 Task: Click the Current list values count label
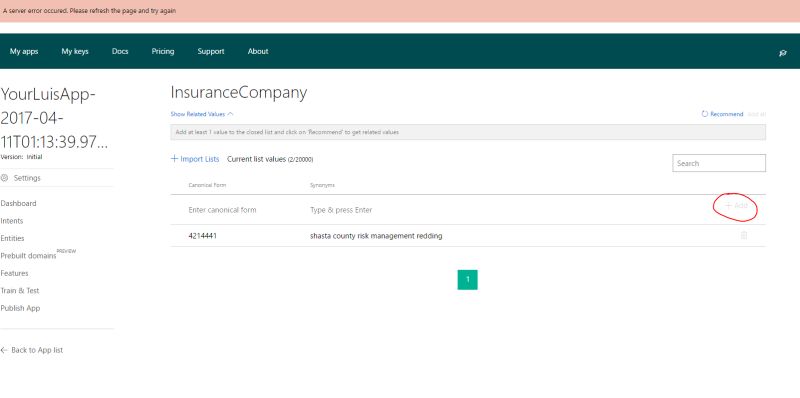270,159
